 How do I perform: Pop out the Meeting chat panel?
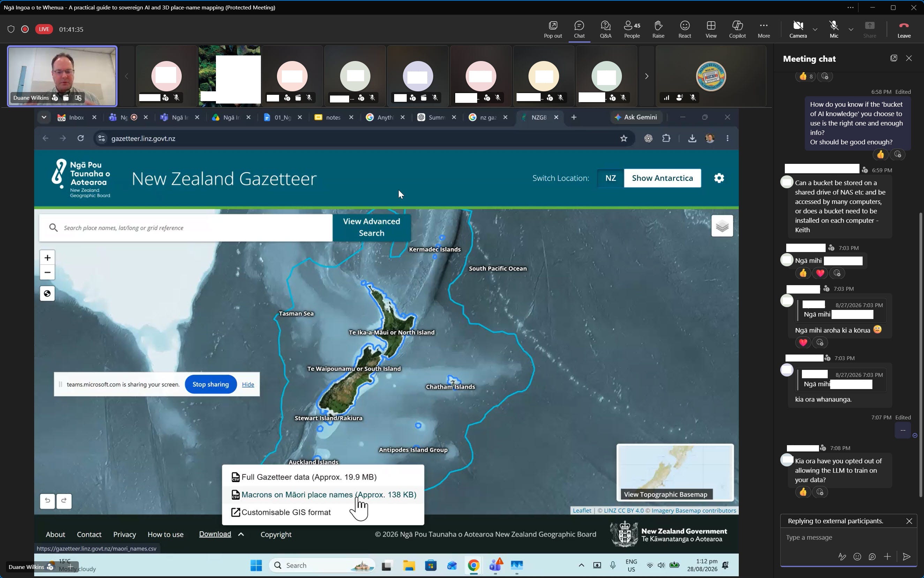(893, 58)
